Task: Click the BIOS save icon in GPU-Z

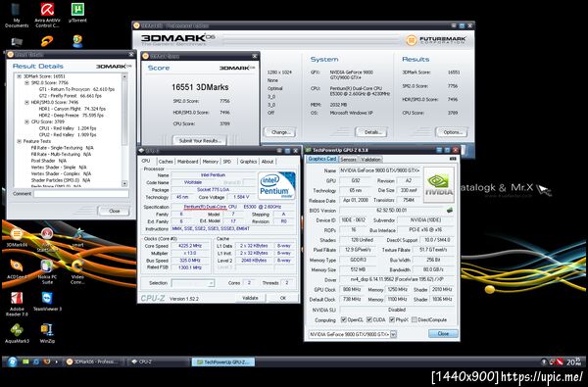Action: 450,211
